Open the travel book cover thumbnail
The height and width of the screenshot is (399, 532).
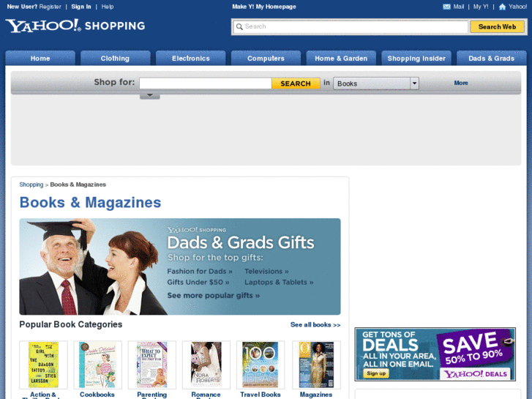click(261, 365)
